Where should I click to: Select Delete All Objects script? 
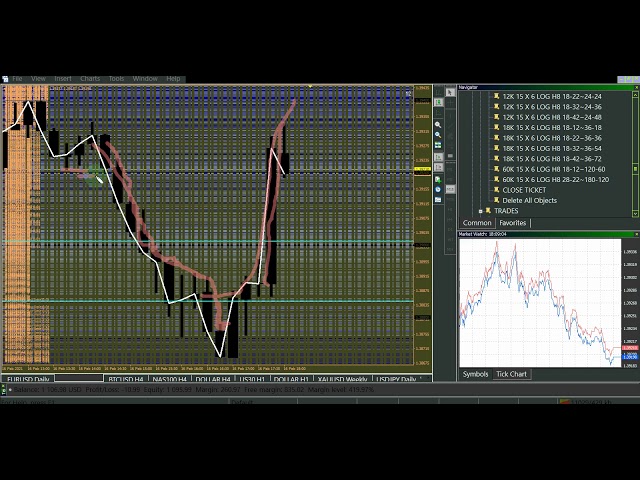[x=529, y=200]
